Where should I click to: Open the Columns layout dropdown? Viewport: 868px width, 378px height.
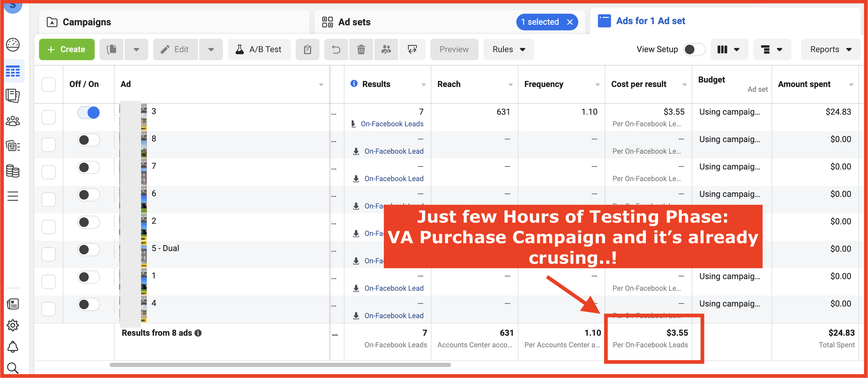click(729, 49)
